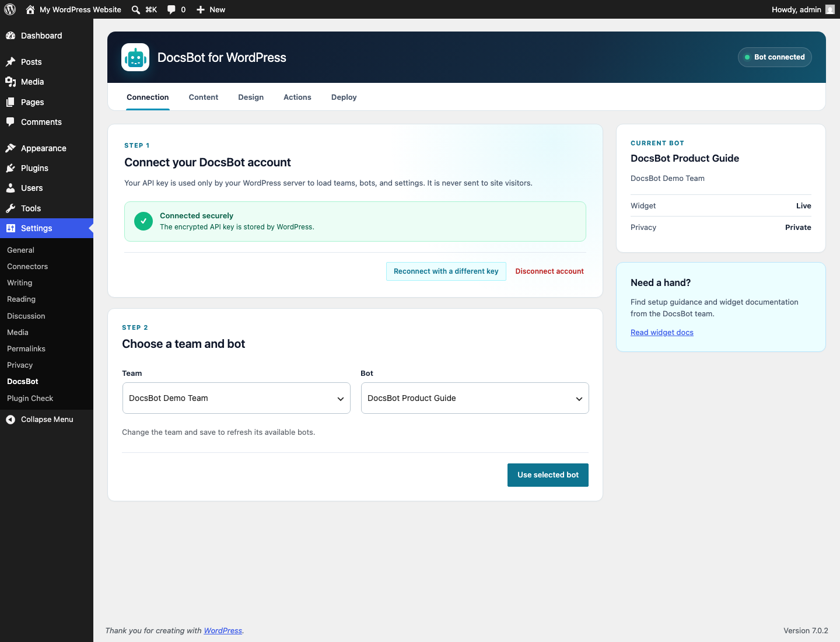Click the Version 7.0.2 footer text
This screenshot has width=840, height=642.
[806, 631]
